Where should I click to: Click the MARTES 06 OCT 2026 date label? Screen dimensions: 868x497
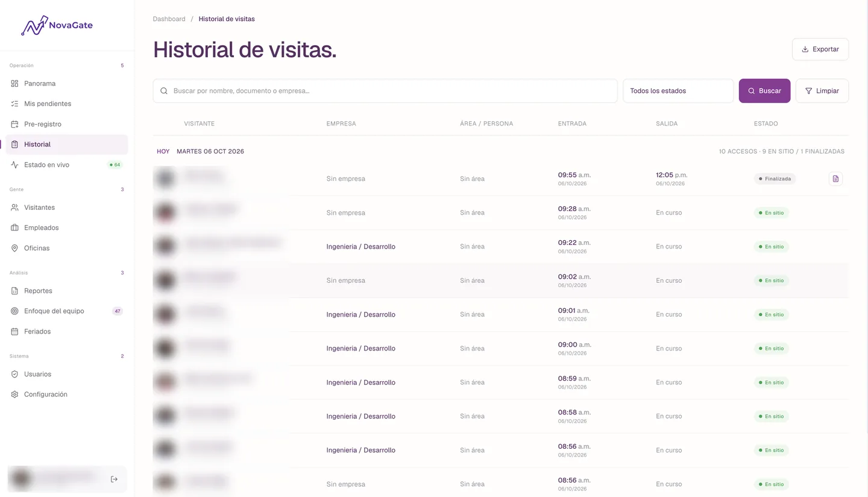[x=210, y=151]
